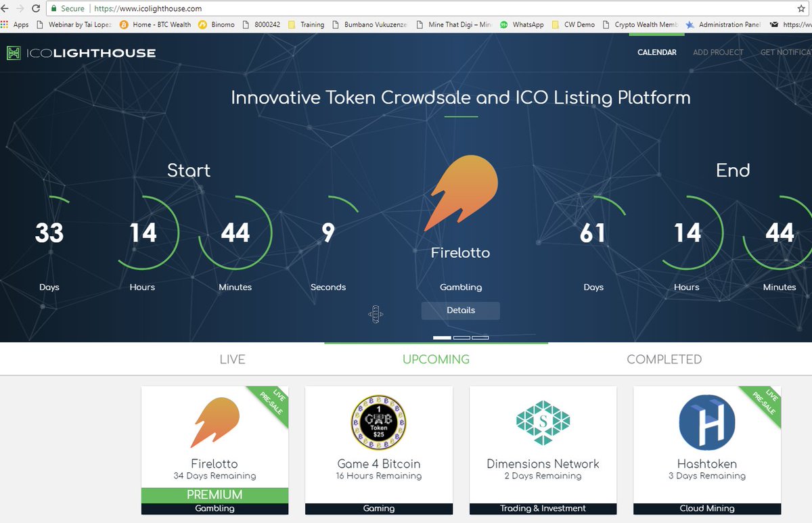Switch to the COMPLETED tab

[664, 359]
